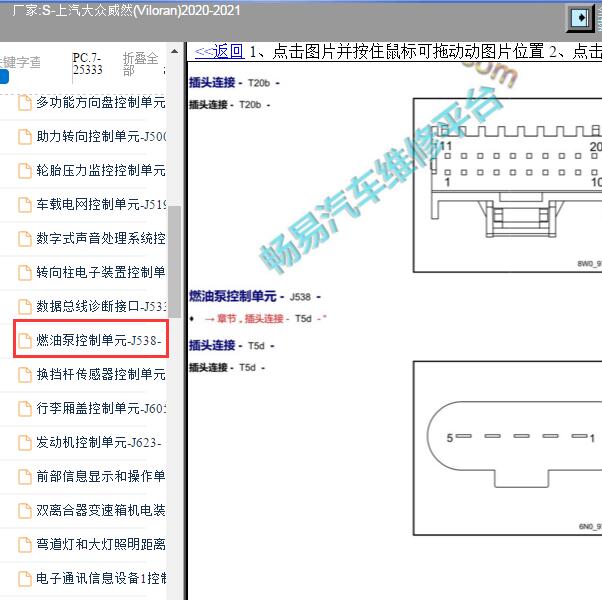This screenshot has width=602, height=600.
Task: Click heading 燃油泵控制单元 - J538
Action: pyautogui.click(x=255, y=297)
